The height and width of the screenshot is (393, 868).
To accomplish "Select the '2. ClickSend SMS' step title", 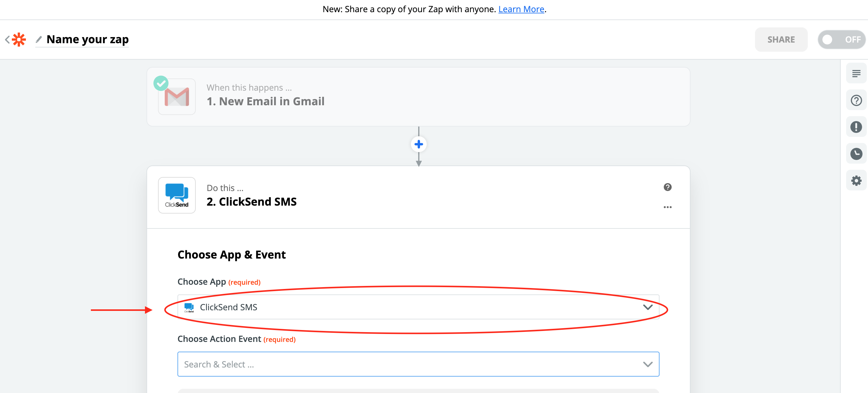I will [x=251, y=201].
